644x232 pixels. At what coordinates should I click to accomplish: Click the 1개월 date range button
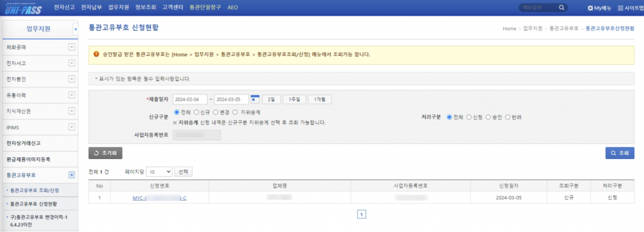319,99
